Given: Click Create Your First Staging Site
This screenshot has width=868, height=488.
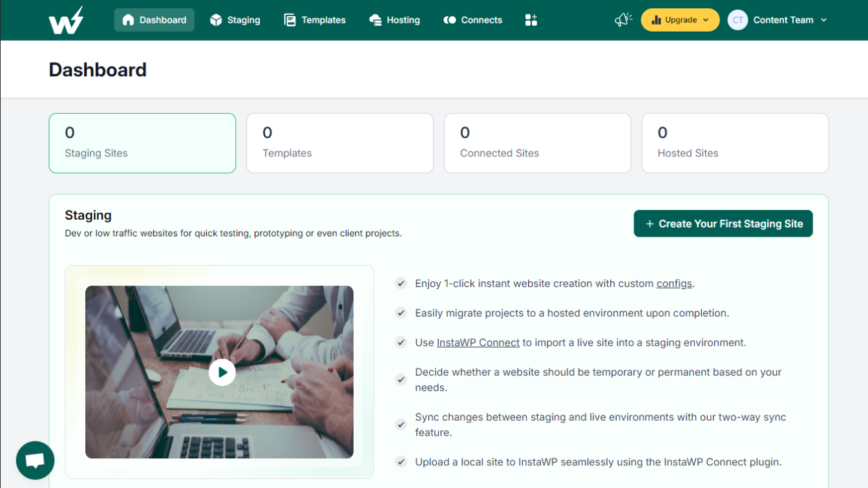Looking at the screenshot, I should tap(723, 224).
